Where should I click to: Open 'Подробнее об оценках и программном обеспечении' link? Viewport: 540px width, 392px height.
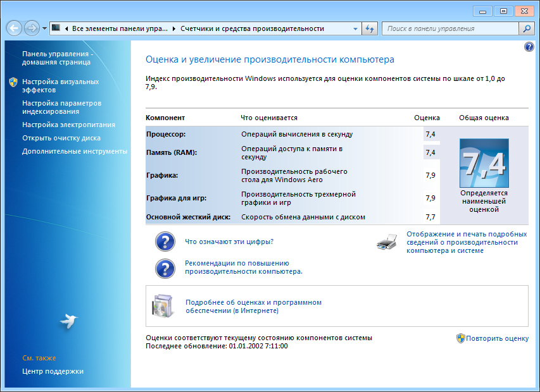coord(253,307)
